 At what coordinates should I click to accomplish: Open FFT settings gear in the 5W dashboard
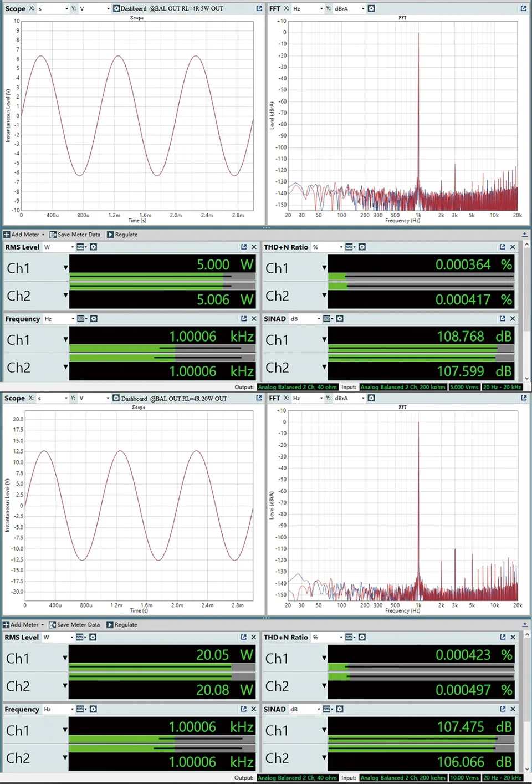tap(371, 8)
